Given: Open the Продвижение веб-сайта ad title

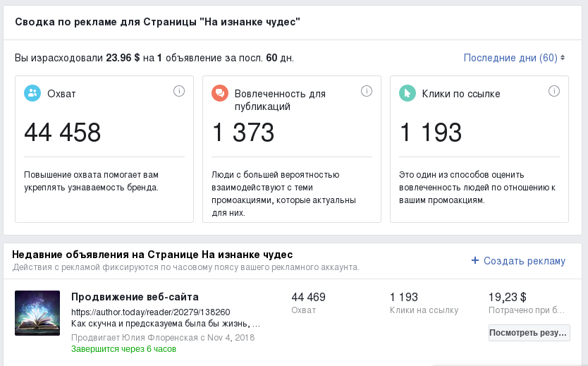Looking at the screenshot, I should (x=135, y=297).
